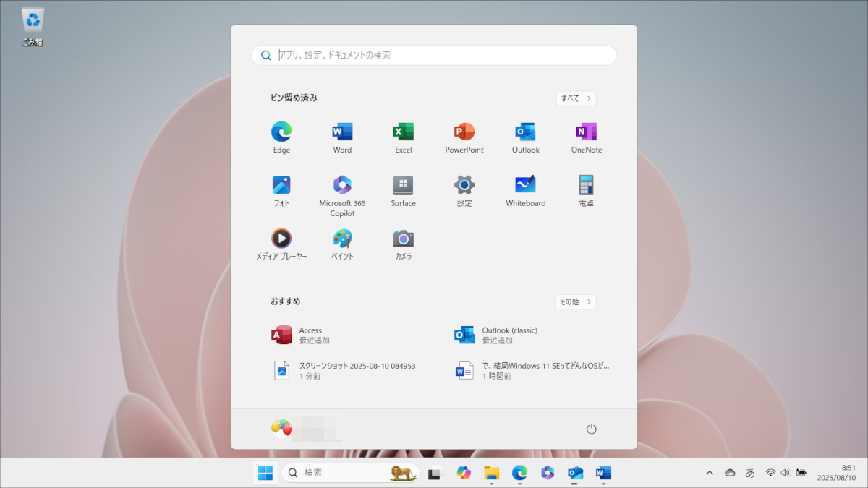
Task: Click the battery status tray icon
Action: (801, 473)
